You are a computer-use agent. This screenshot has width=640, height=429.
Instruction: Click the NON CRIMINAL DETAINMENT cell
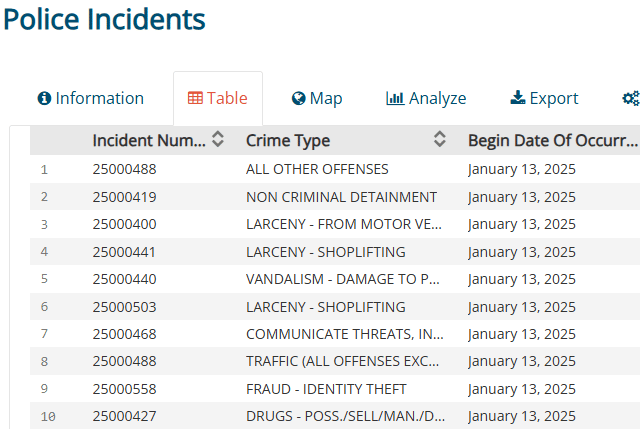[341, 197]
